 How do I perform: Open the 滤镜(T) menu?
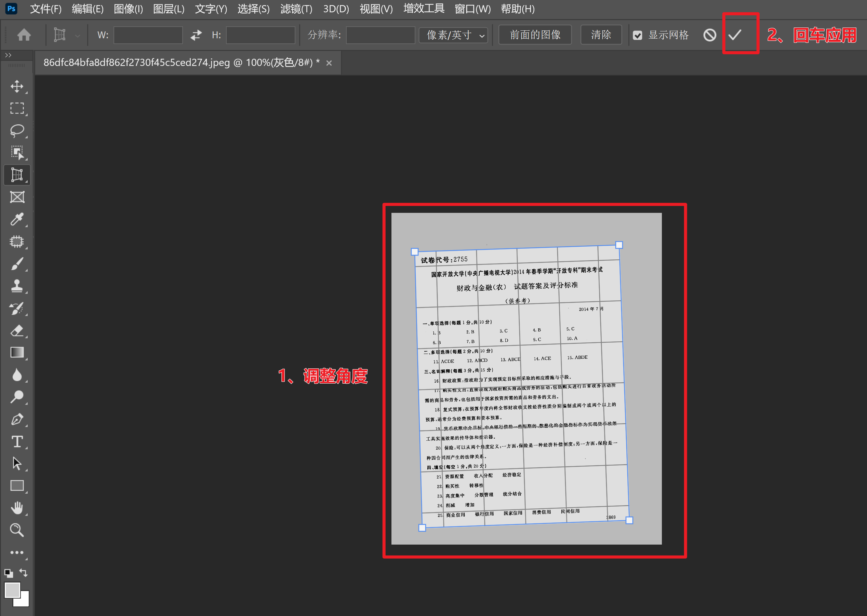(x=296, y=9)
